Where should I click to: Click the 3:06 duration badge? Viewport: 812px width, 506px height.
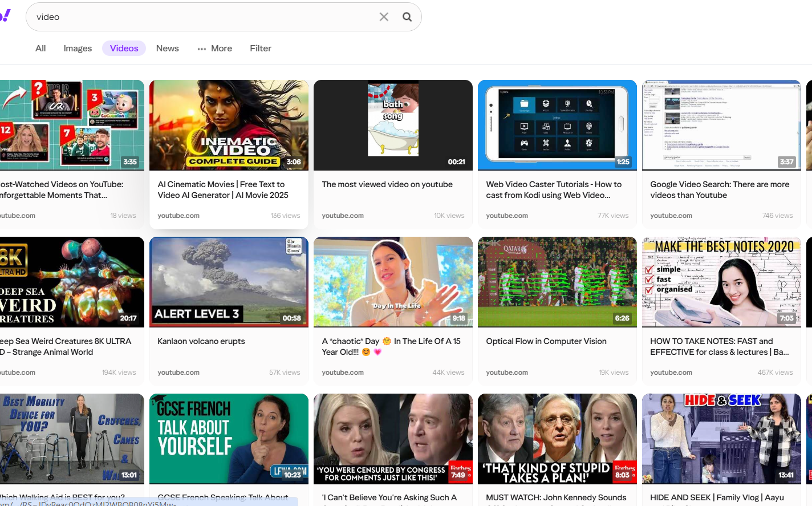pos(294,162)
